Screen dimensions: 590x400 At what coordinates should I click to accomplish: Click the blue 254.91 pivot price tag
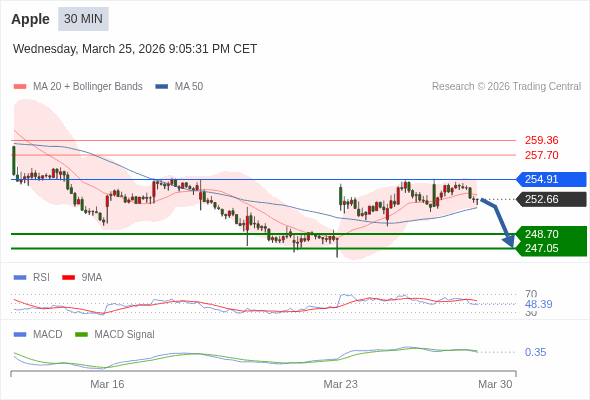(551, 179)
